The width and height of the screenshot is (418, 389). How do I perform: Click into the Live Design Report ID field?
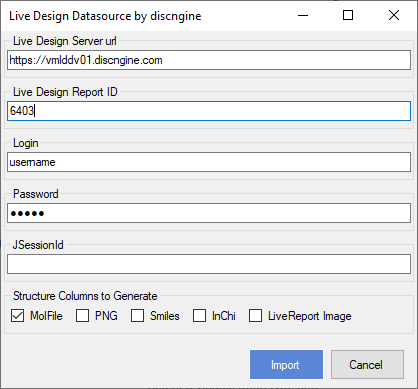209,111
